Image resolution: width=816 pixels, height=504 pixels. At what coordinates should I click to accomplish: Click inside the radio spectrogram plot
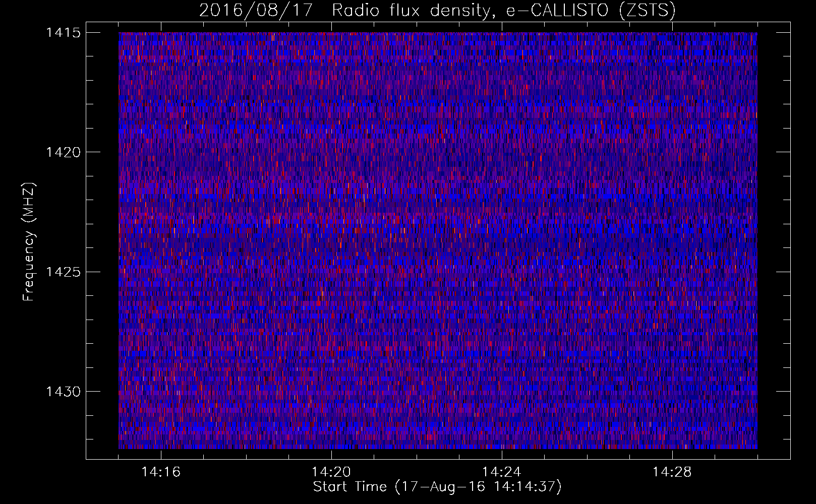pyautogui.click(x=438, y=240)
